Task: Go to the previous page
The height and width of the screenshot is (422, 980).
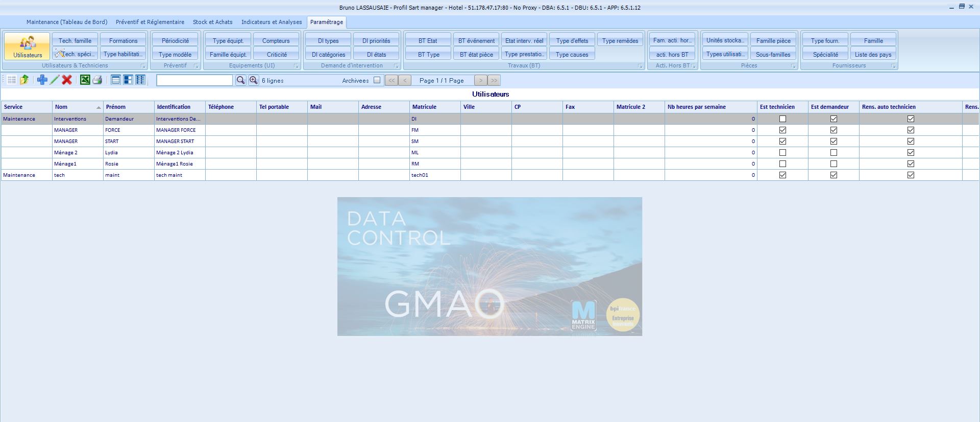Action: click(405, 80)
